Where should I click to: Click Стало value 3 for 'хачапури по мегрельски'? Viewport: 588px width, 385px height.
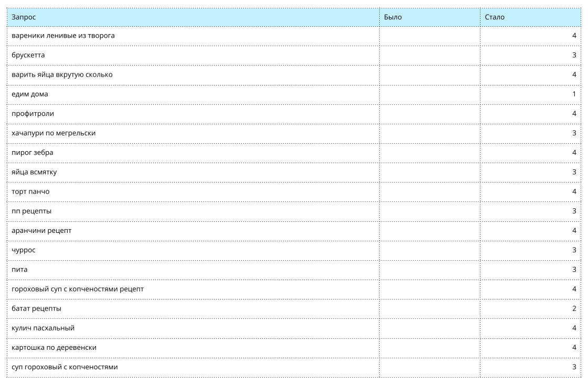(574, 133)
